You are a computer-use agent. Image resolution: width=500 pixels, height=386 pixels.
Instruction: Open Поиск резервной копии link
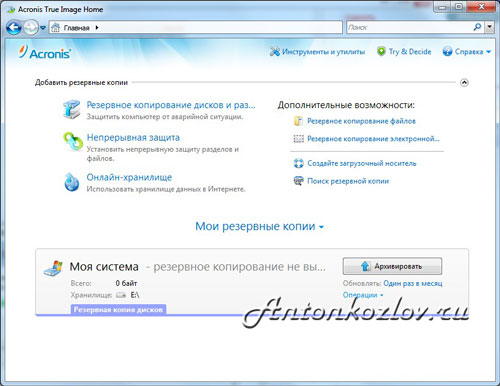(348, 181)
